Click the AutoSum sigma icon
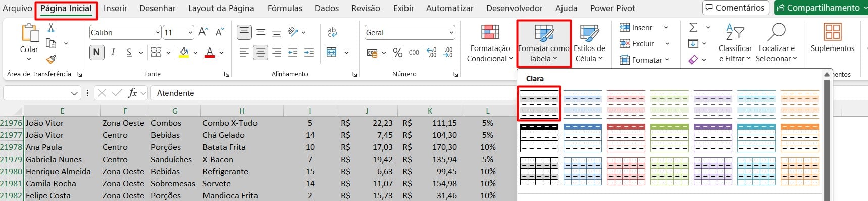868x201 pixels. point(693,27)
